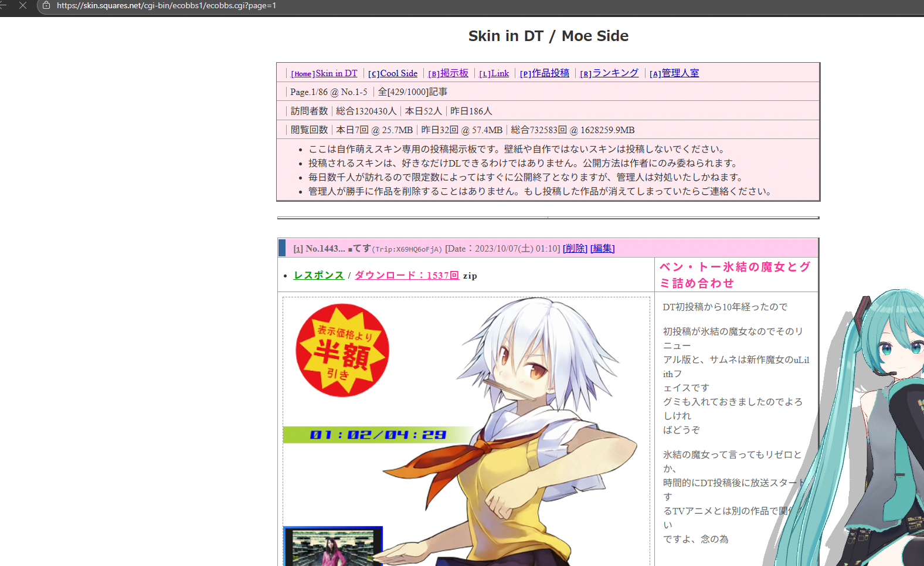Click the rule line starting 毎日数千人が訪れる
Image resolution: width=924 pixels, height=566 pixels.
pyautogui.click(x=528, y=178)
